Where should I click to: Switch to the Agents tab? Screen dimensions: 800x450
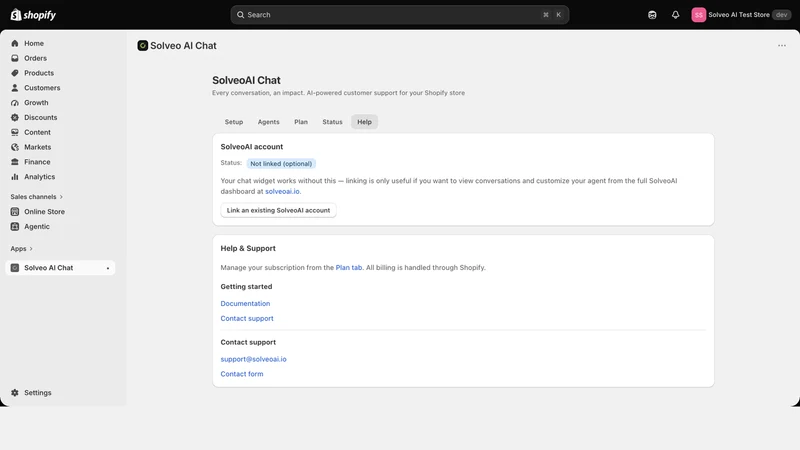click(x=268, y=122)
